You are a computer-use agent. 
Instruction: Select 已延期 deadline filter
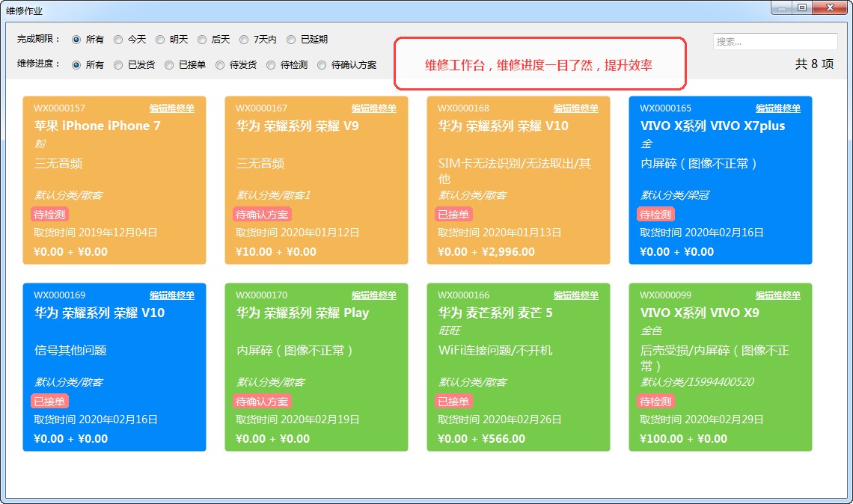291,40
